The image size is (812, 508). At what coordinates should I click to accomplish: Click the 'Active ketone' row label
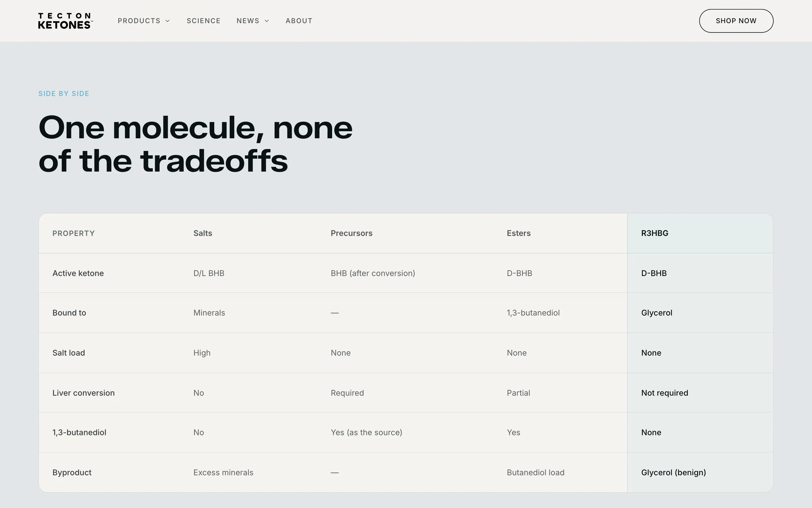point(78,273)
